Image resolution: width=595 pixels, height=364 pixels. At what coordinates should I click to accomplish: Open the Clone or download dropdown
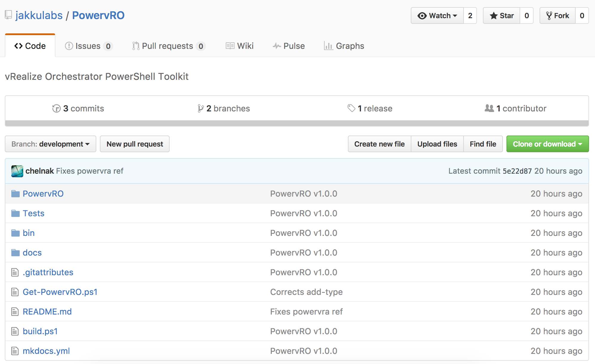(547, 144)
